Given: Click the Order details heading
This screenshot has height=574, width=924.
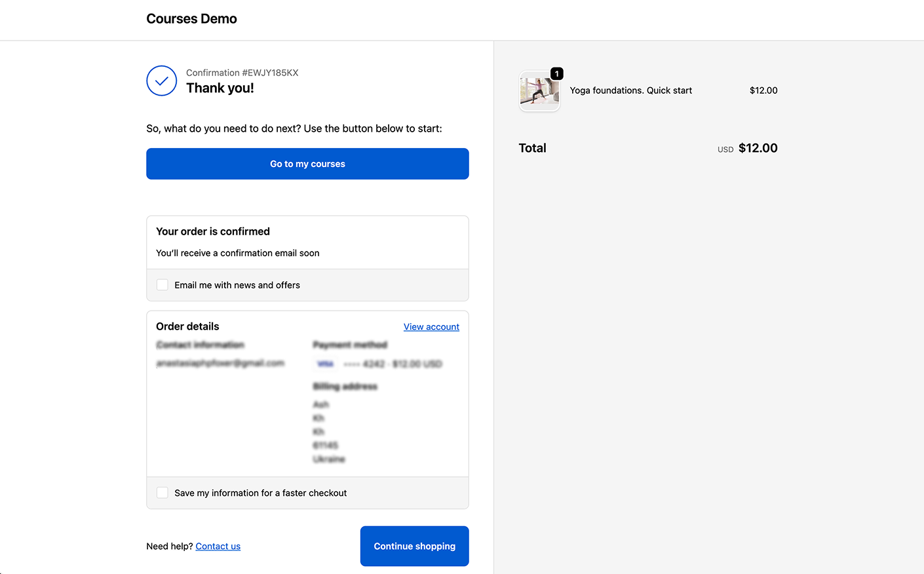Looking at the screenshot, I should point(187,326).
